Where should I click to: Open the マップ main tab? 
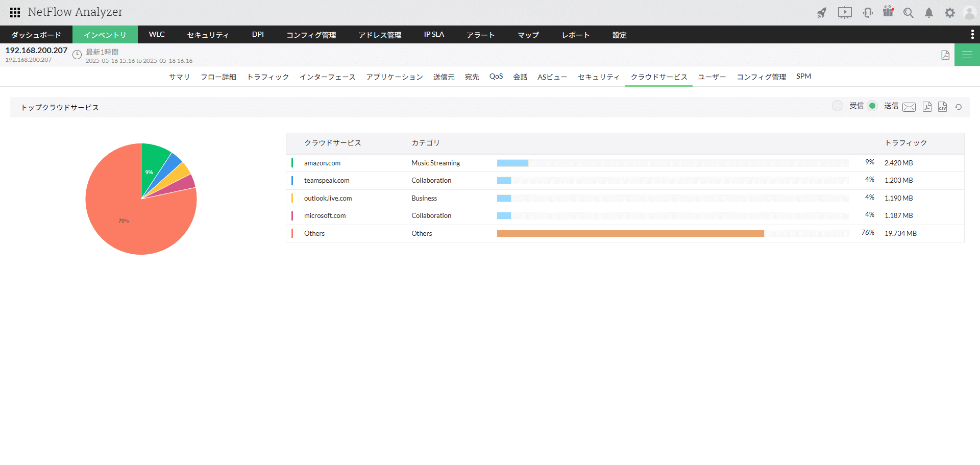click(528, 35)
